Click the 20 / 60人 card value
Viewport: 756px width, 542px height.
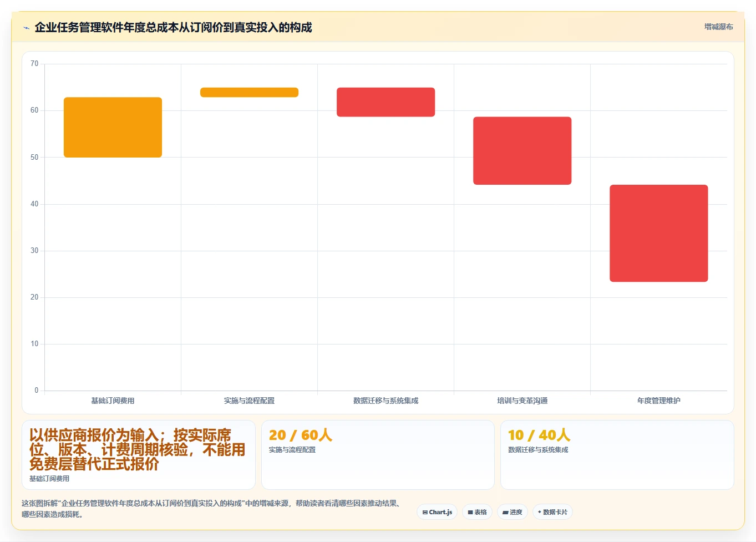[x=301, y=435]
